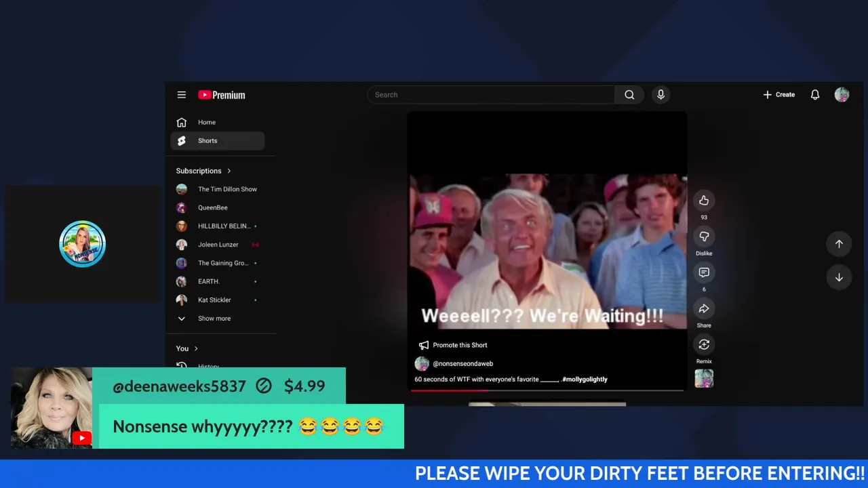868x488 pixels.
Task: Activate voice search microphone
Action: click(660, 95)
